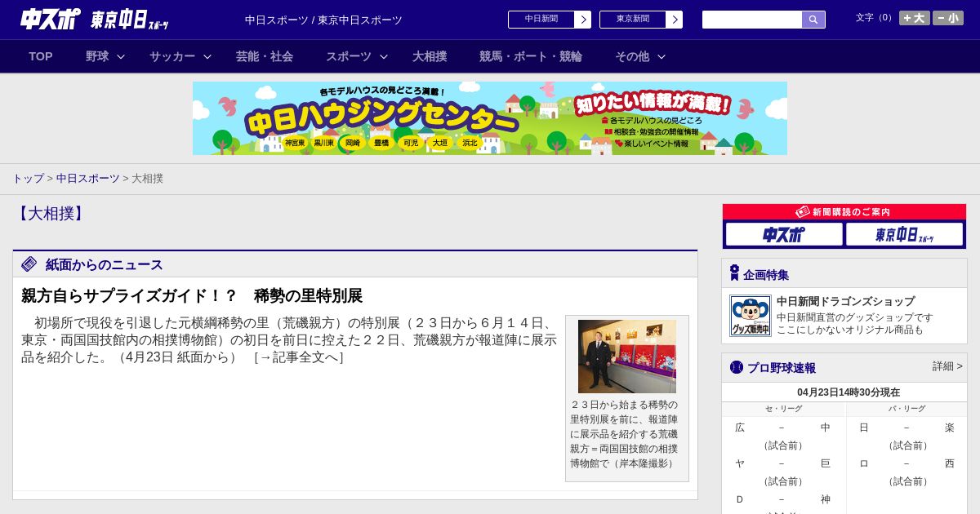
Task: Click the 04月23日14時30分現在 timestamp
Action: tap(849, 392)
